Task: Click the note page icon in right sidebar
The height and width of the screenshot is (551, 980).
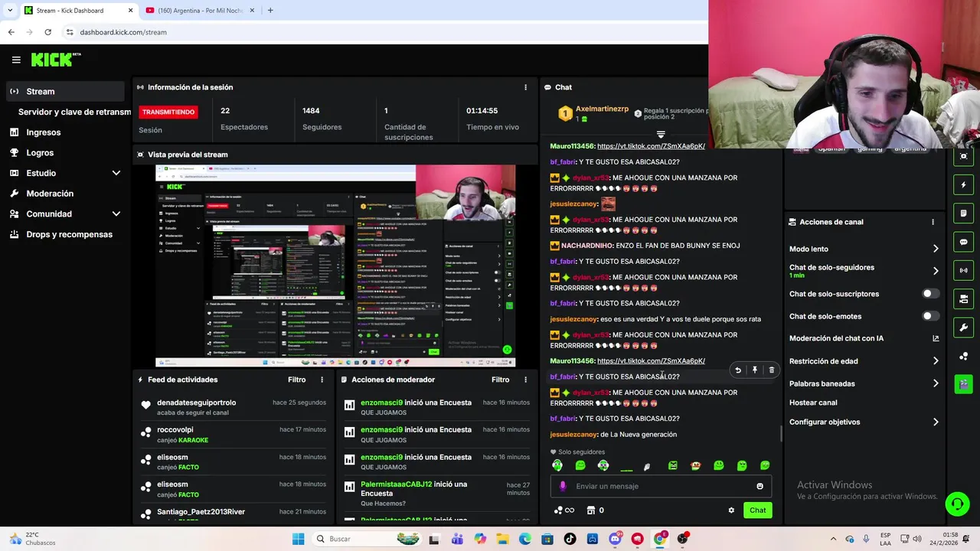Action: (963, 213)
